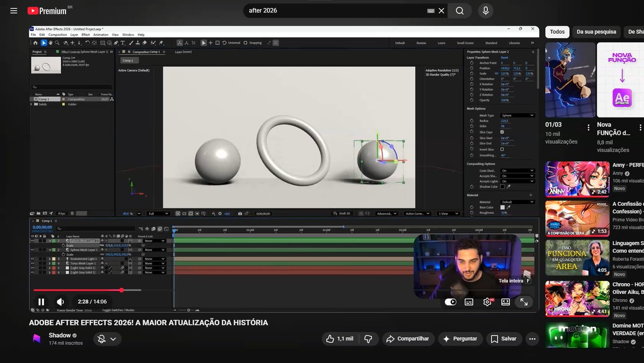Viewport: 644px width, 363px height.
Task: Click Salvar button
Action: 503,339
